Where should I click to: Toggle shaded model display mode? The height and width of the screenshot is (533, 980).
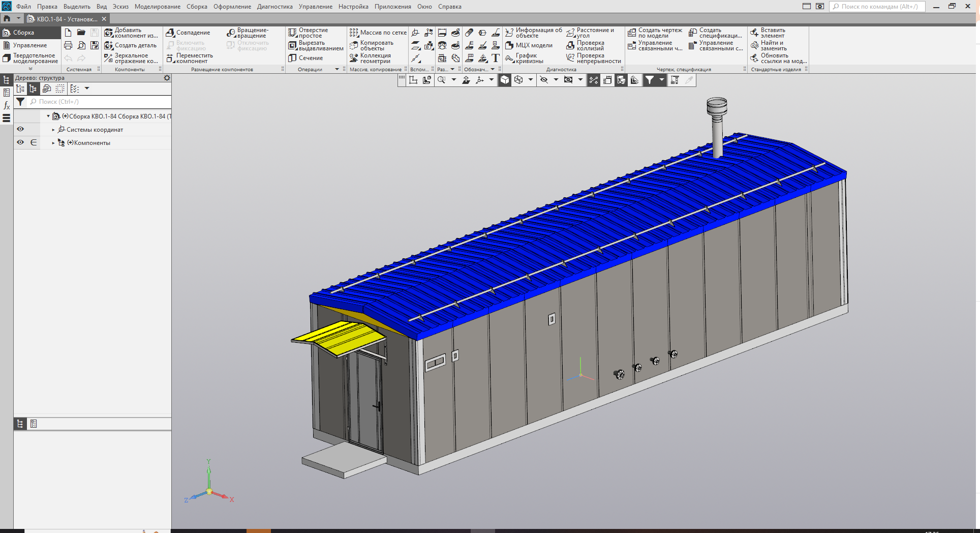(505, 80)
